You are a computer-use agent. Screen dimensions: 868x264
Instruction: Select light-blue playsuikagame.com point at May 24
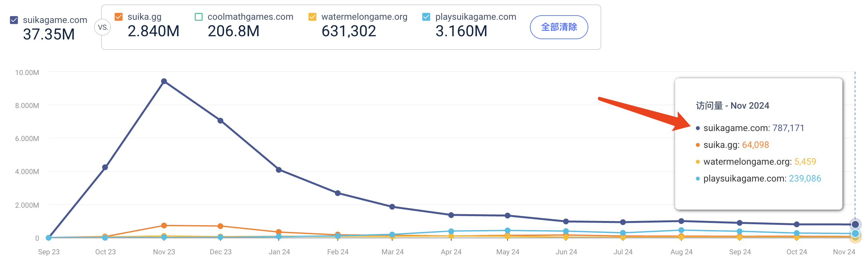[x=508, y=231]
